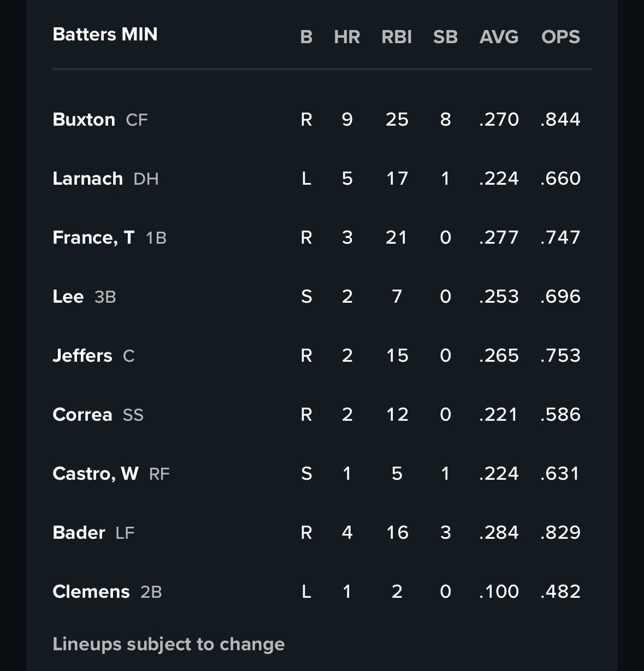Select Bader's .284 batting average
This screenshot has height=671, width=644.
499,533
